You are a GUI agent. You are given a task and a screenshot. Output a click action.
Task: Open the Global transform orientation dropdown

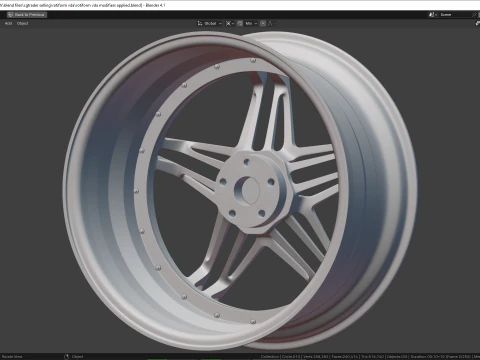(x=210, y=23)
